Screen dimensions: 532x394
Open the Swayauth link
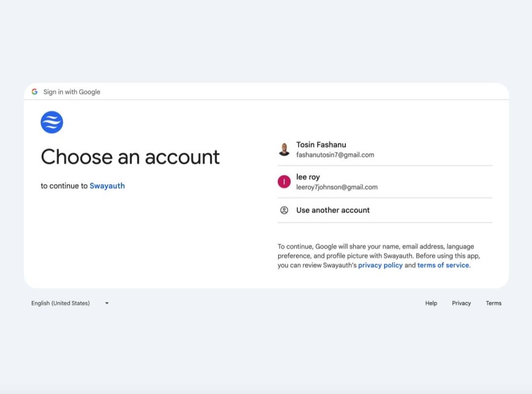tap(107, 186)
